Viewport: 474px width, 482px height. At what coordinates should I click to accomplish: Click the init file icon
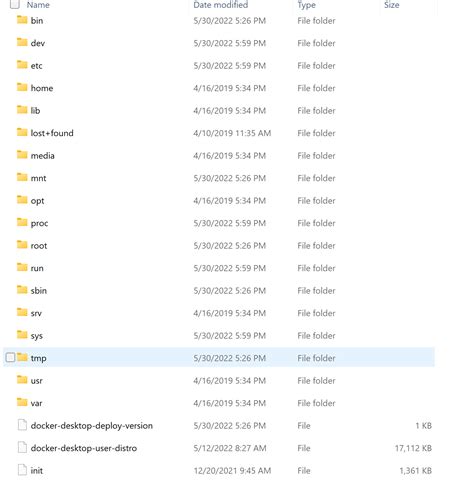pos(22,470)
